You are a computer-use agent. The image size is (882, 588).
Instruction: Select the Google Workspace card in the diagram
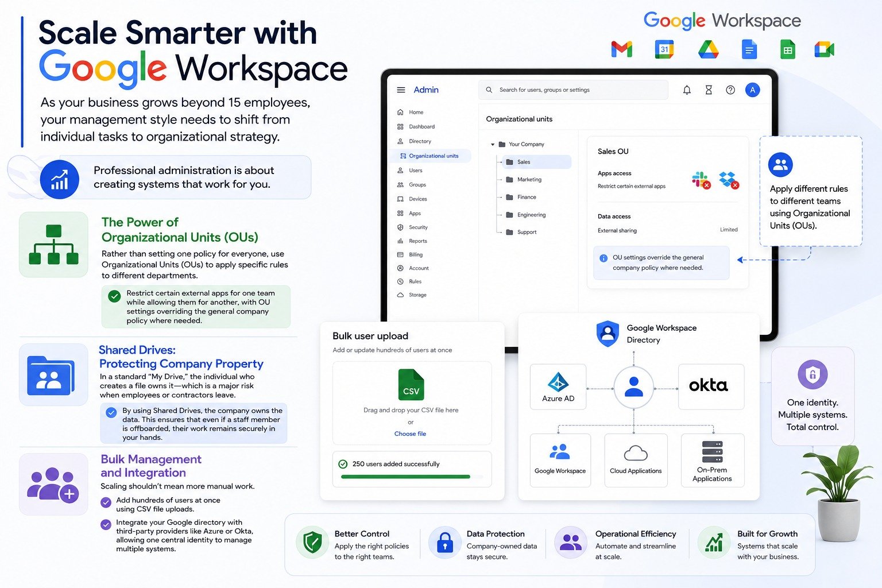pos(560,461)
